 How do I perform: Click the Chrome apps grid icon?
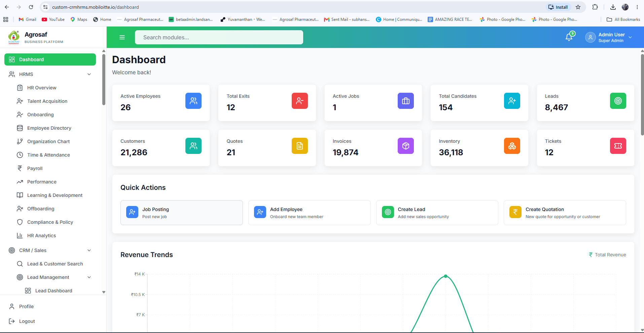pos(6,19)
